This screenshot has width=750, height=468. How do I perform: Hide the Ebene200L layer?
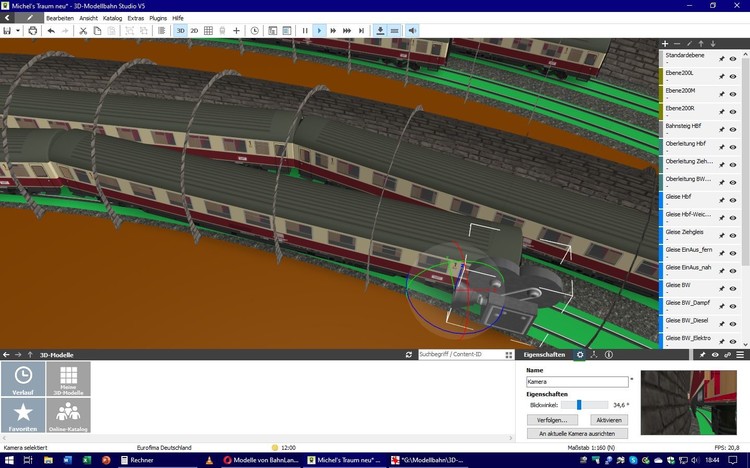(733, 77)
